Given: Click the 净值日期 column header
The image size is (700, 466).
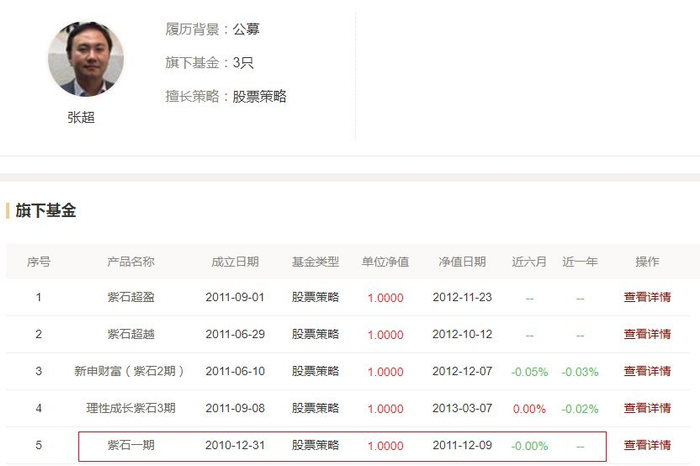Looking at the screenshot, I should pyautogui.click(x=462, y=262).
